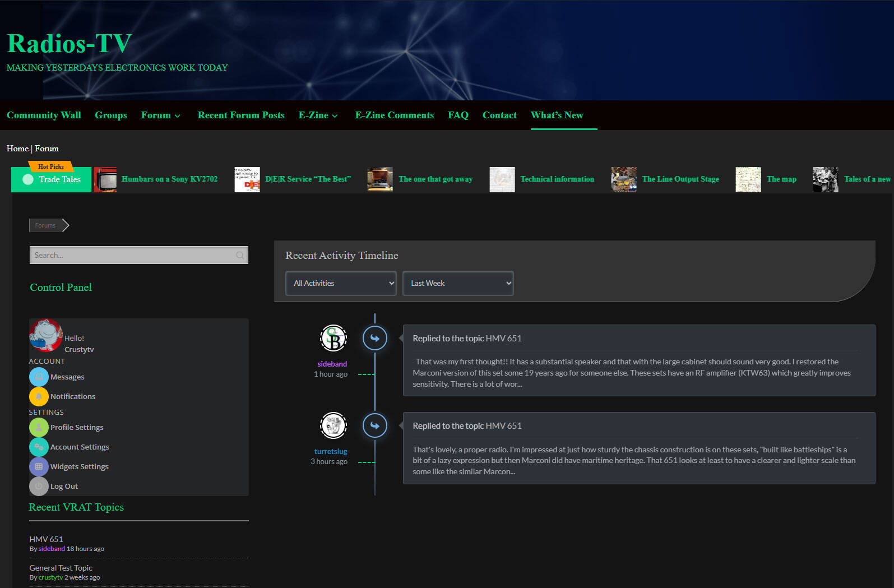This screenshot has width=894, height=588.
Task: Click into the forum Search field
Action: [x=132, y=255]
